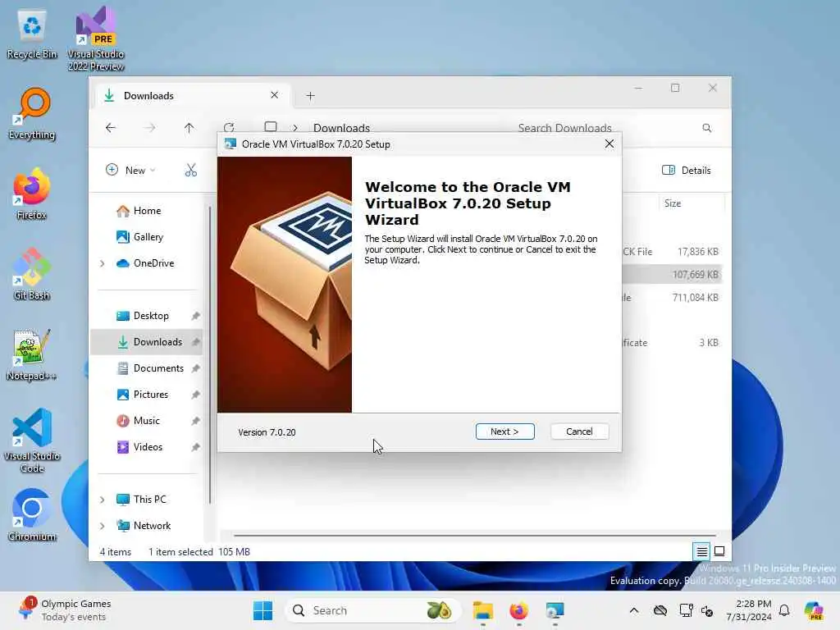Show hidden system tray icons
Image resolution: width=840 pixels, height=630 pixels.
(x=634, y=610)
